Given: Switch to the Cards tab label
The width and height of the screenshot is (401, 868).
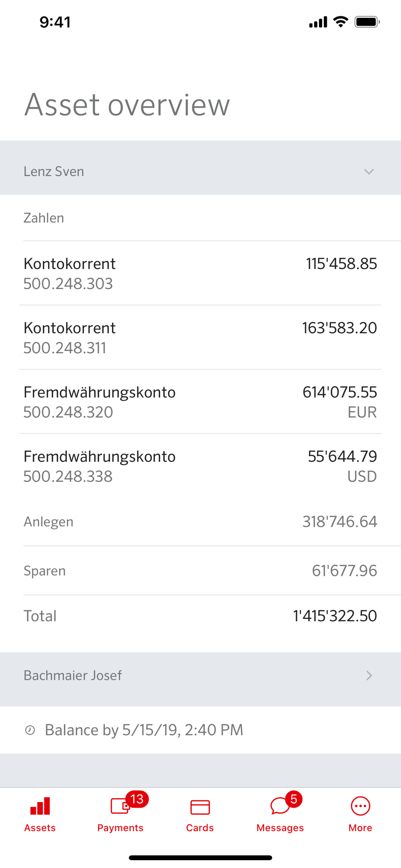Looking at the screenshot, I should click(x=200, y=828).
